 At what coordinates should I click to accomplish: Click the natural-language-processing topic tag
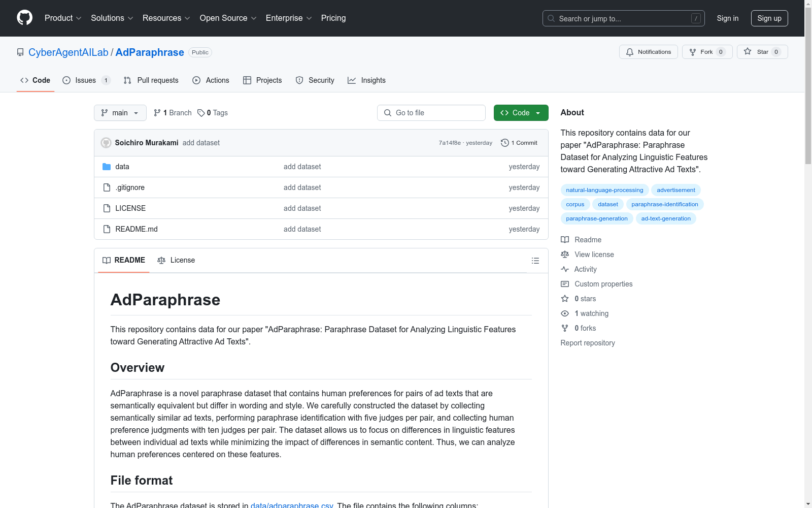(604, 190)
